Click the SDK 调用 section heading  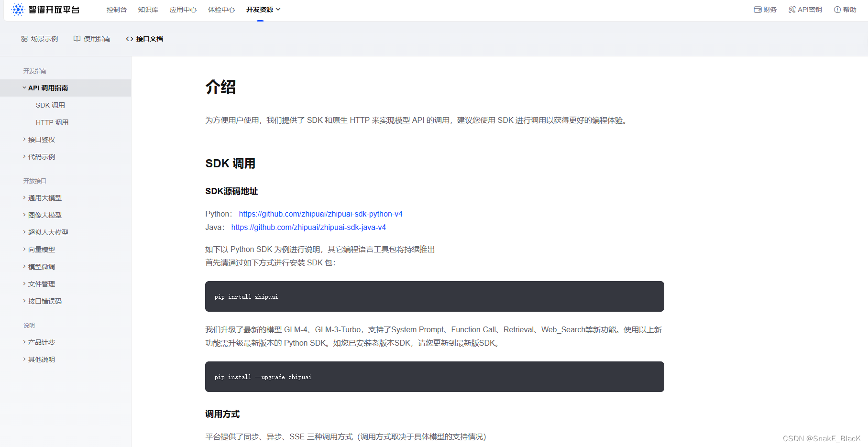point(231,164)
